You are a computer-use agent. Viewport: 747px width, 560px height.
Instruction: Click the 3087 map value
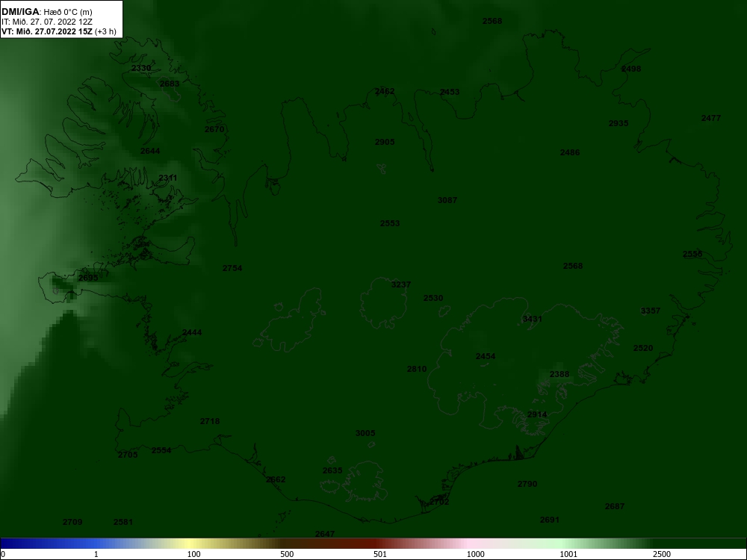click(447, 200)
